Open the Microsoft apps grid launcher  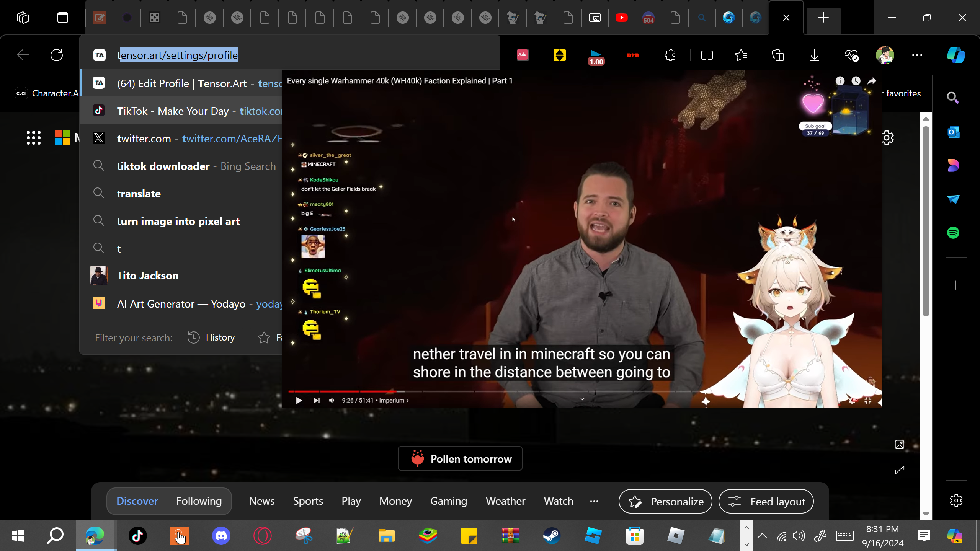34,138
